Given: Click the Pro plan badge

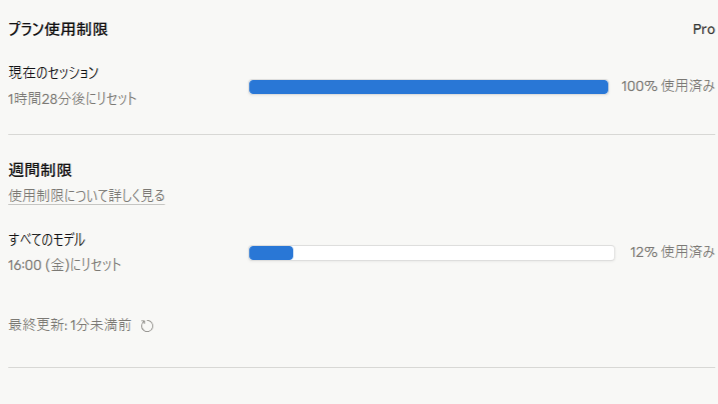Looking at the screenshot, I should coord(704,29).
